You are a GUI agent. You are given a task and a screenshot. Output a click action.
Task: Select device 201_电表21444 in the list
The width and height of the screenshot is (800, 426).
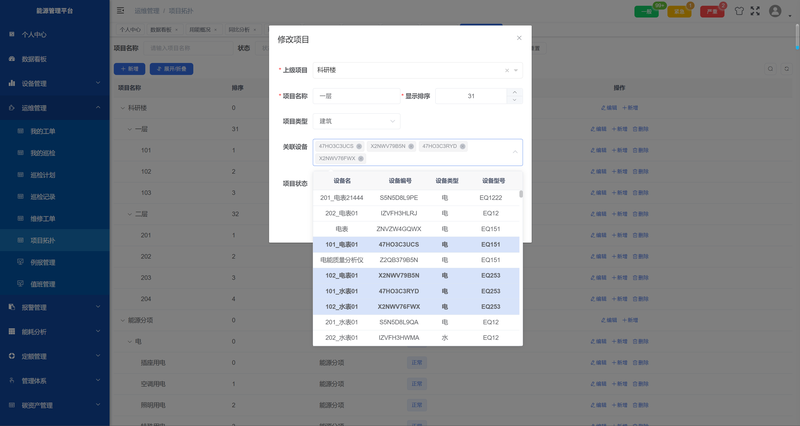416,197
